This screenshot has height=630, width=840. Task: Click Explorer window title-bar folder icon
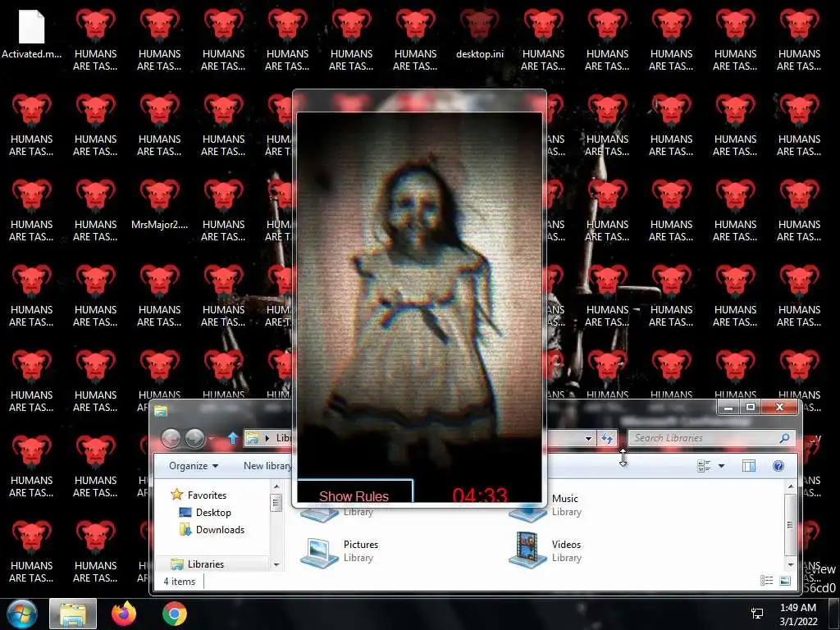coord(161,411)
